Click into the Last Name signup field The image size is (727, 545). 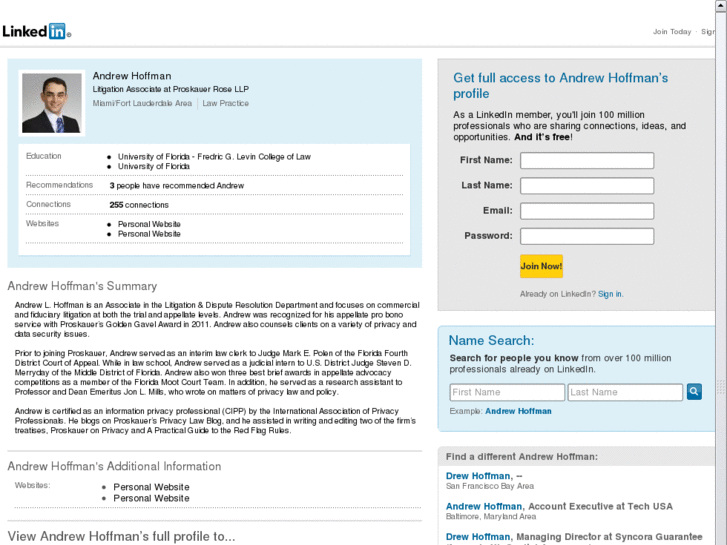tap(587, 186)
